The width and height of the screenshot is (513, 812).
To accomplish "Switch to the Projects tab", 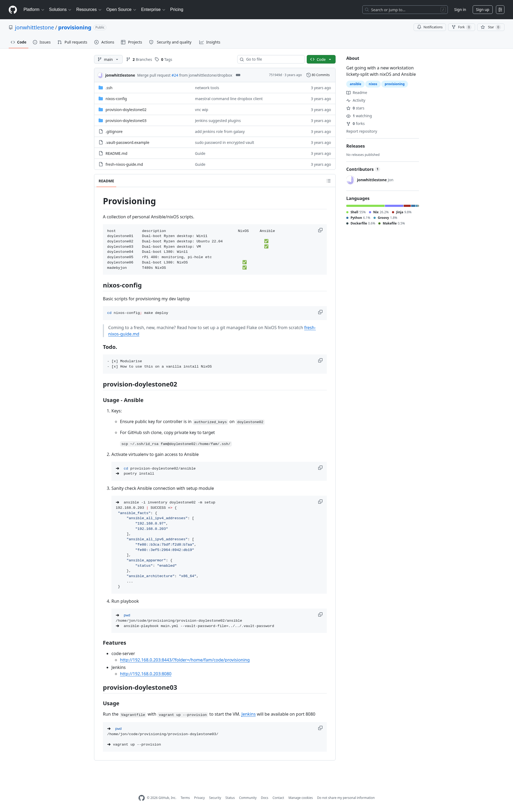I will 132,42.
